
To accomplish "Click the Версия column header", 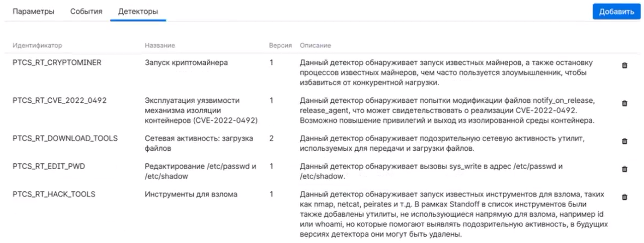I will (281, 45).
